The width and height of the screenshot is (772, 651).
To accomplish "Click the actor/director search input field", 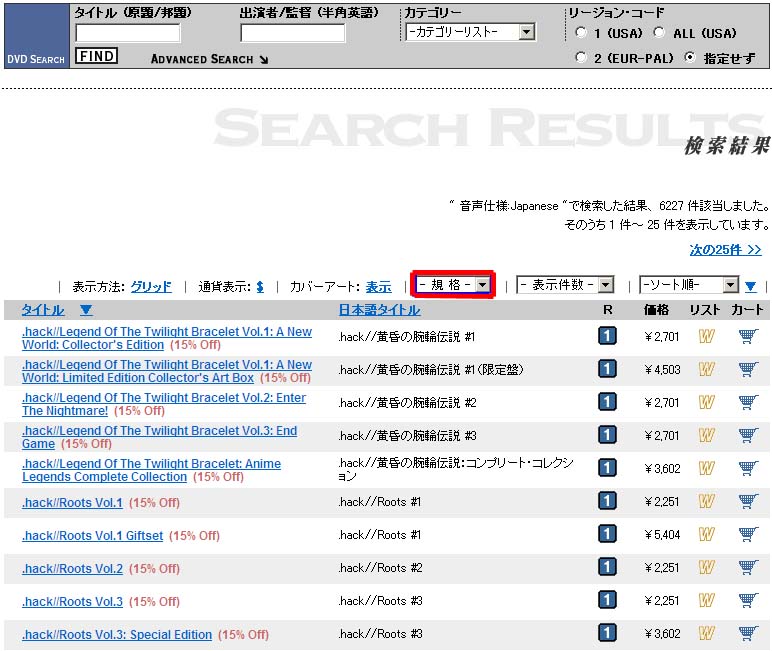I will pyautogui.click(x=293, y=33).
